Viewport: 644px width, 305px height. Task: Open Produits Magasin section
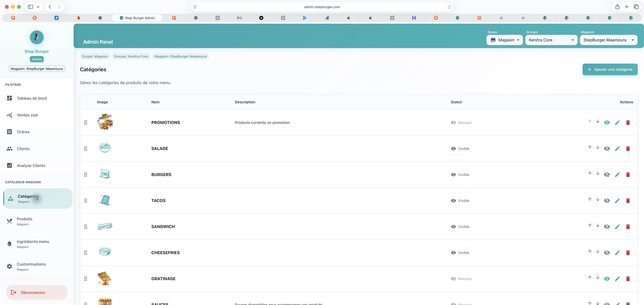pos(37,221)
